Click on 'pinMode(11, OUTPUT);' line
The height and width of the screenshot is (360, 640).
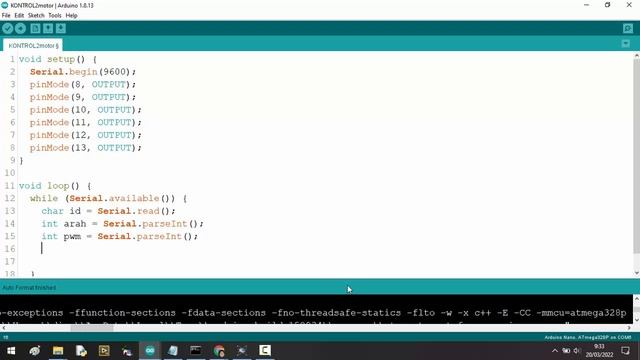coord(85,122)
